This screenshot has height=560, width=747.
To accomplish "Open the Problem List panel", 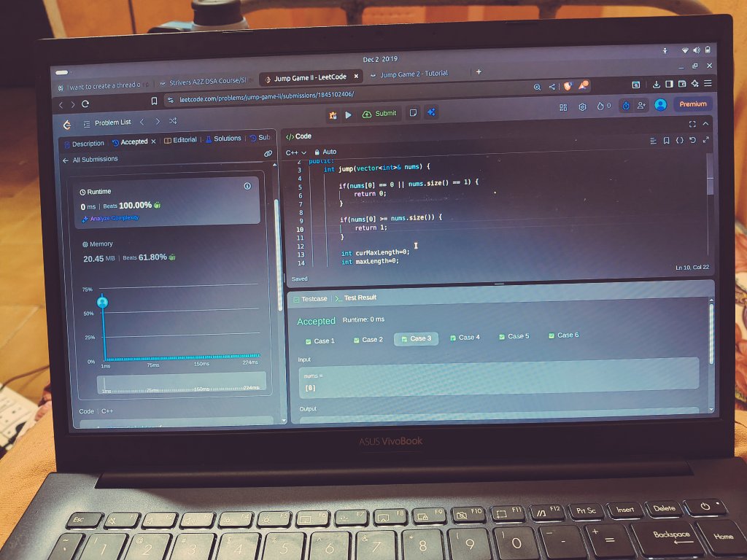I will (x=107, y=122).
